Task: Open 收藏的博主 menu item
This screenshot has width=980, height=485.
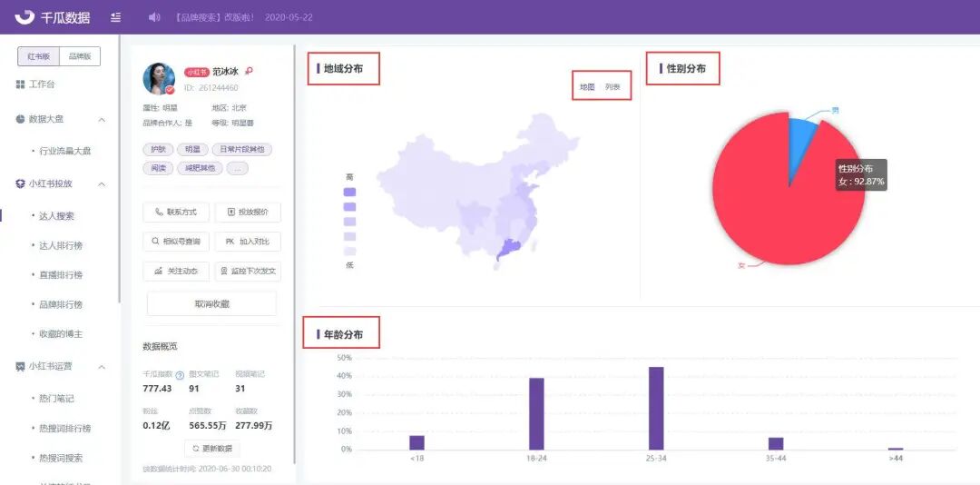Action: 61,334
